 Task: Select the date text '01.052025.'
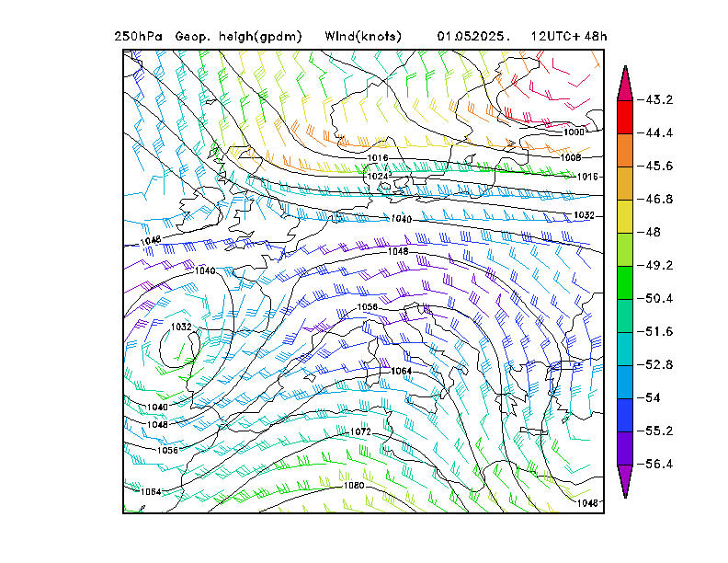(x=473, y=36)
